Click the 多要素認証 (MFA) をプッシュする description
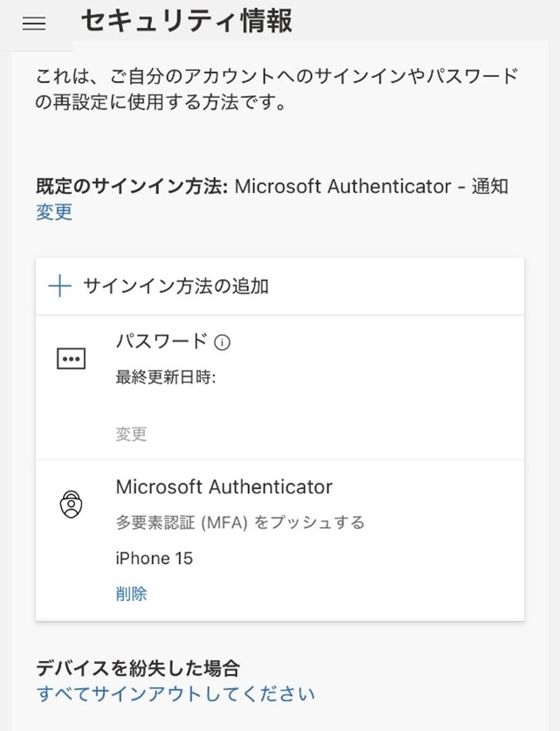This screenshot has width=560, height=731. pos(240,522)
